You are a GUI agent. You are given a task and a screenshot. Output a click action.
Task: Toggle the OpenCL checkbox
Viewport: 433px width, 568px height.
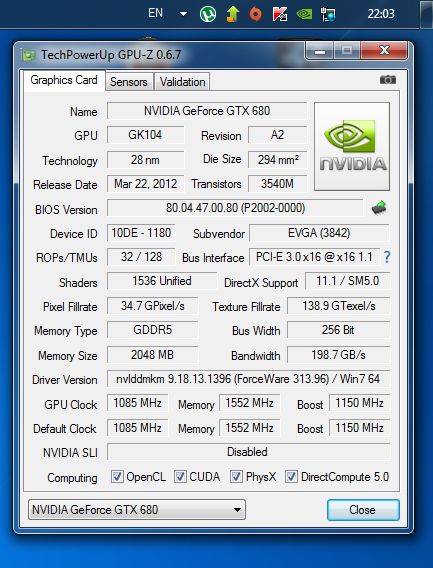[117, 476]
